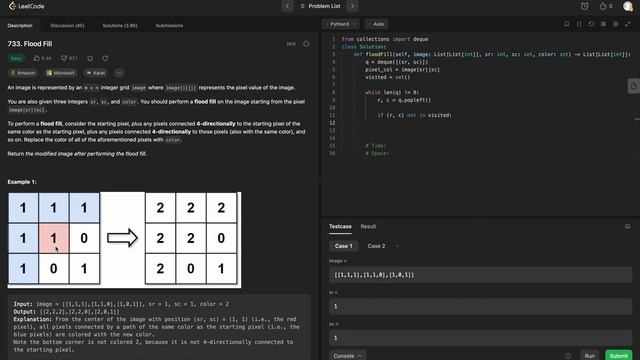Click the notes icon on editor side
This screenshot has height=360, width=640.
coord(633,86)
